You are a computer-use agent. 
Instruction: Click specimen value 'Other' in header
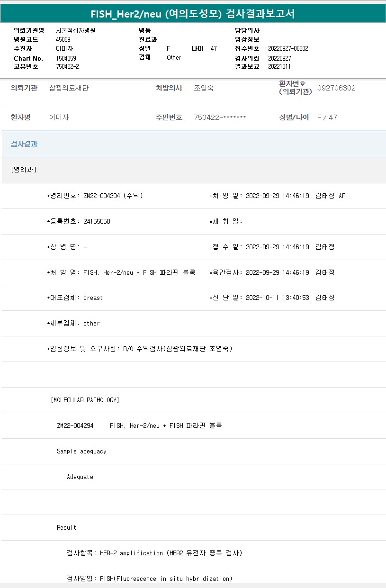coord(174,57)
